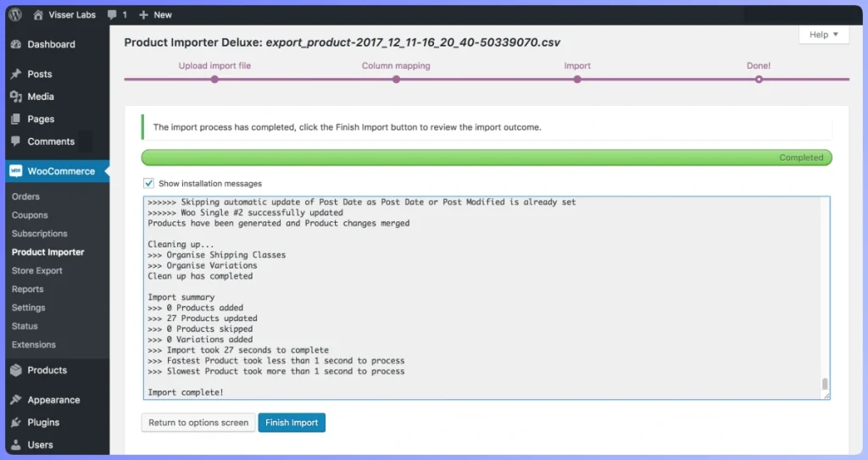Click the '27 Products updated' log line
The height and width of the screenshot is (460, 868).
pyautogui.click(x=202, y=319)
